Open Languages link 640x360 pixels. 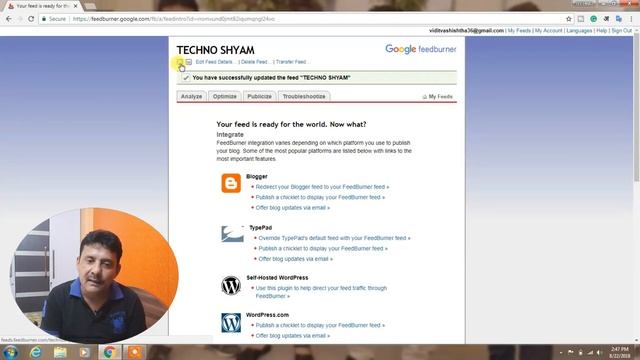click(x=579, y=31)
